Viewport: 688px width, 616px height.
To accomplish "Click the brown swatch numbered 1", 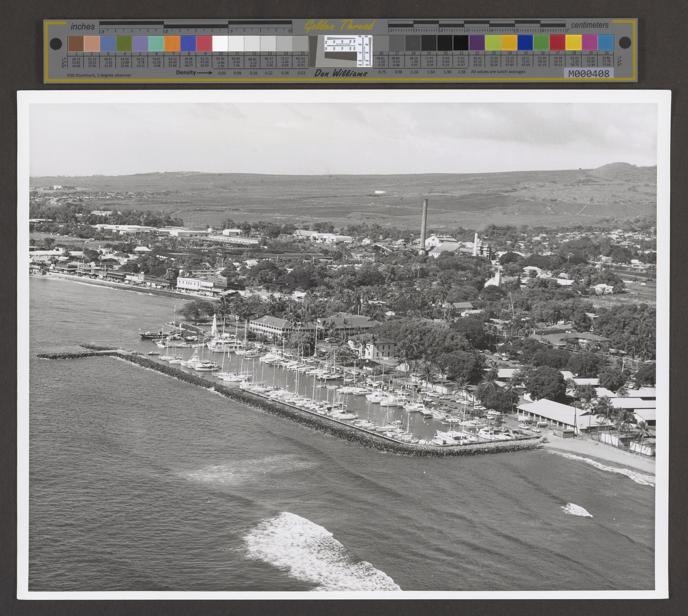I will (x=76, y=44).
